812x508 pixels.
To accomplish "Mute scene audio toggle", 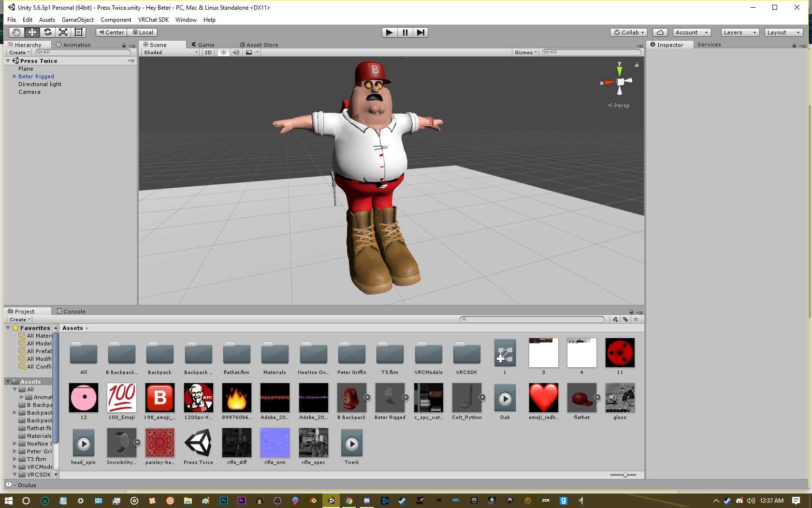I will tap(236, 52).
